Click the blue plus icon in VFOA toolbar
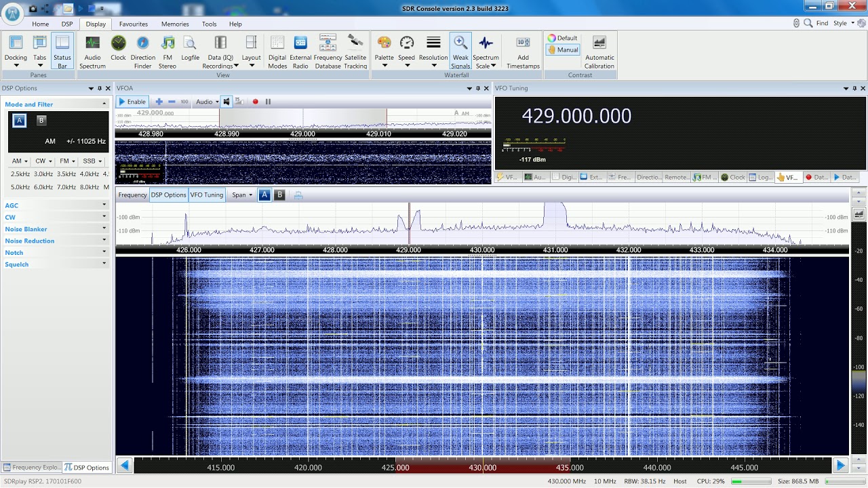Image resolution: width=868 pixels, height=488 pixels. pos(159,102)
